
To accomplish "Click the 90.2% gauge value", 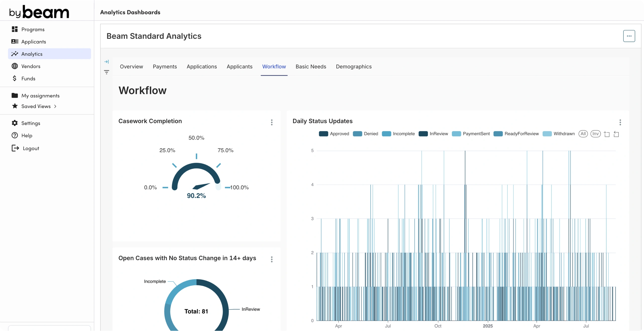I will click(x=196, y=196).
